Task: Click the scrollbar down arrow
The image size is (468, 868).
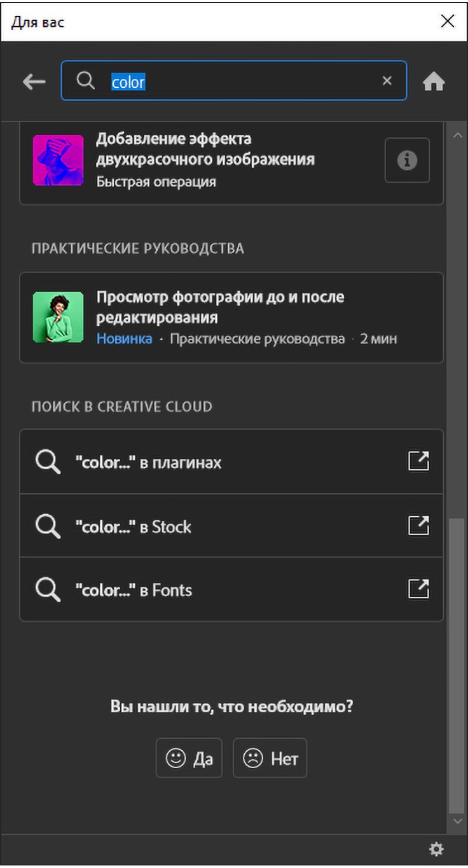Action: coord(457,822)
